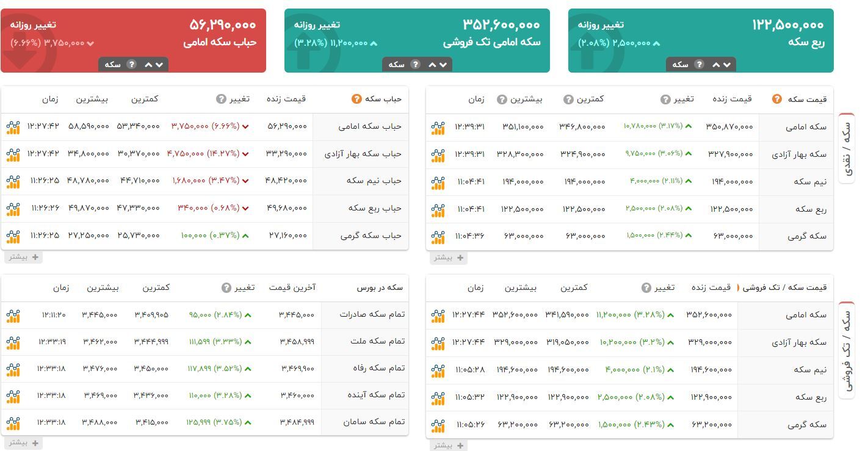Screen dimensions: 868x451
Task: Click حباب سکه گرمی row link
Action: tap(371, 235)
